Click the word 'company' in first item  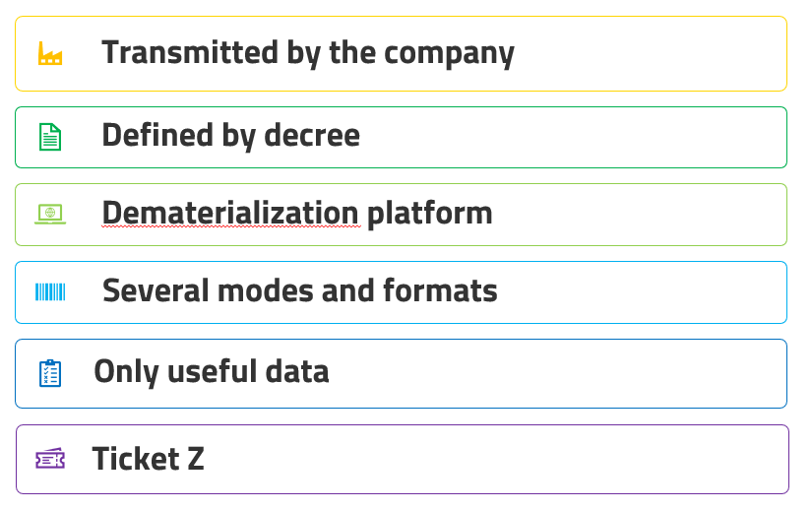click(x=450, y=55)
